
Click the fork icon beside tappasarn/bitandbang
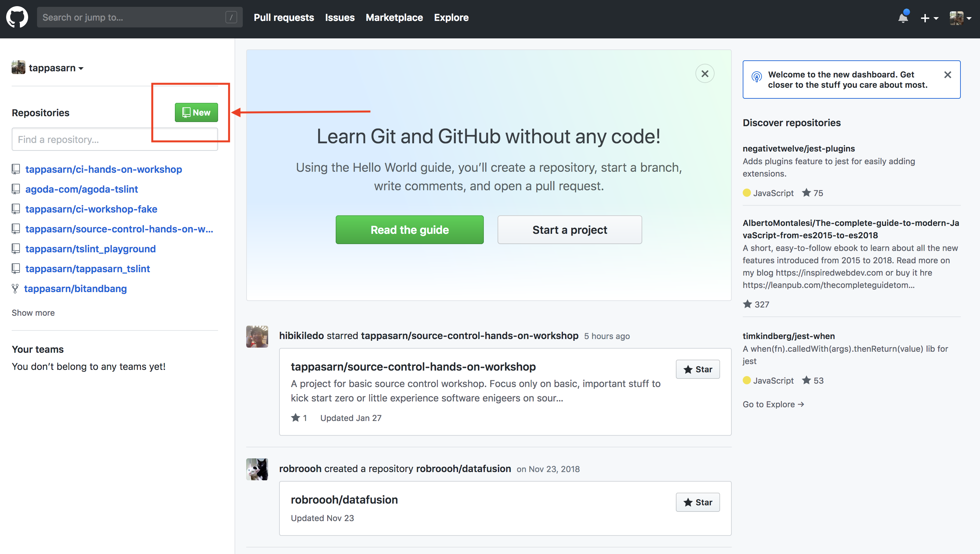(16, 288)
